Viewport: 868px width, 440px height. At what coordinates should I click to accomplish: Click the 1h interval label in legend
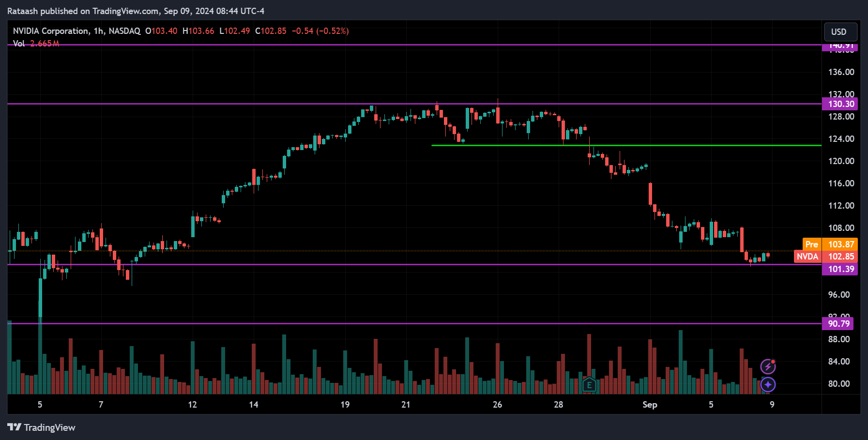(98, 31)
